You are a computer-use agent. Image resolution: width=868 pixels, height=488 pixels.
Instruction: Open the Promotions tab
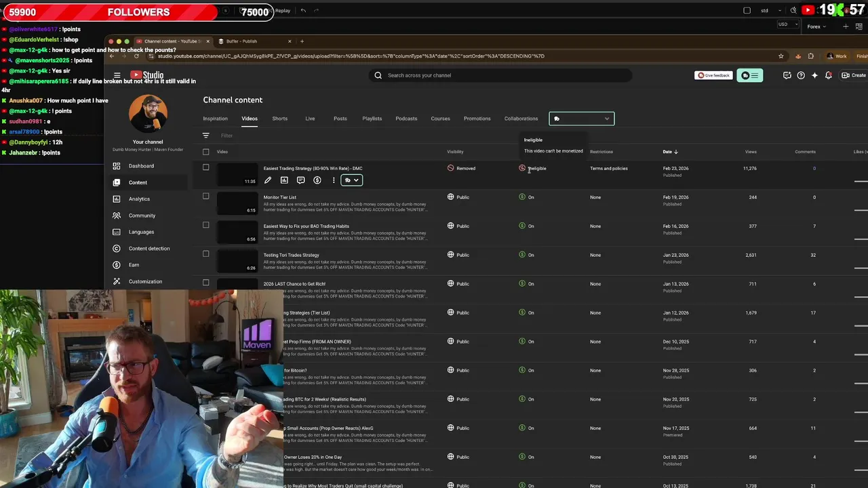pos(477,119)
